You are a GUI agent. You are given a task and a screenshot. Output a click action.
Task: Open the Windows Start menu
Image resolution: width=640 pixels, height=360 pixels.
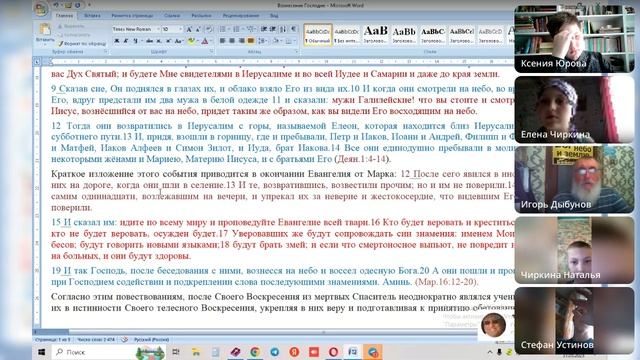pos(42,352)
